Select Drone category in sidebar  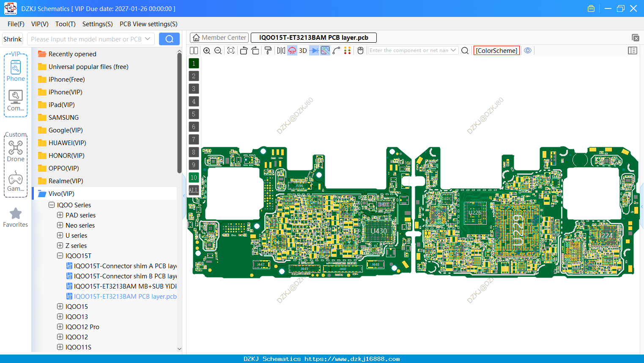coord(16,151)
